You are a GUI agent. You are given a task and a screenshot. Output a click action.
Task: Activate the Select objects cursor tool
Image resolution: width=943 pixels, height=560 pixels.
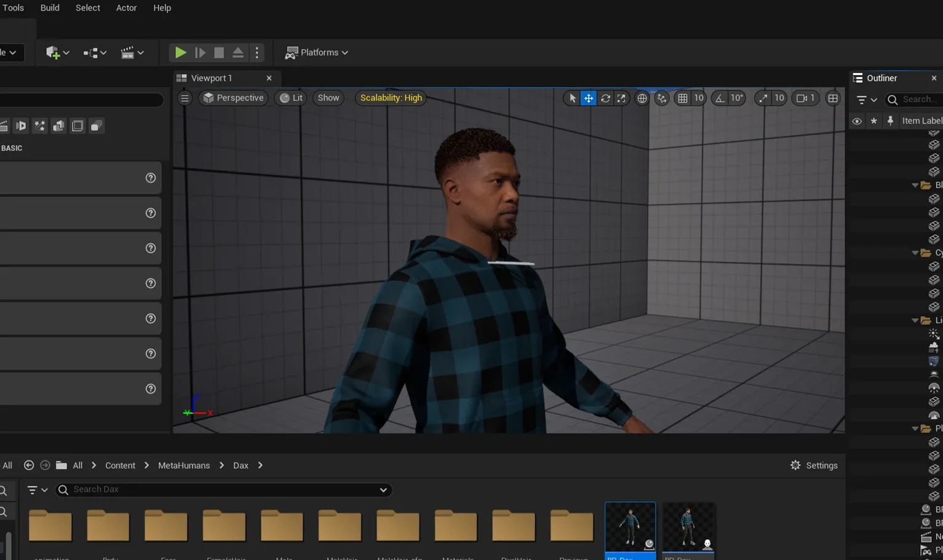point(572,98)
